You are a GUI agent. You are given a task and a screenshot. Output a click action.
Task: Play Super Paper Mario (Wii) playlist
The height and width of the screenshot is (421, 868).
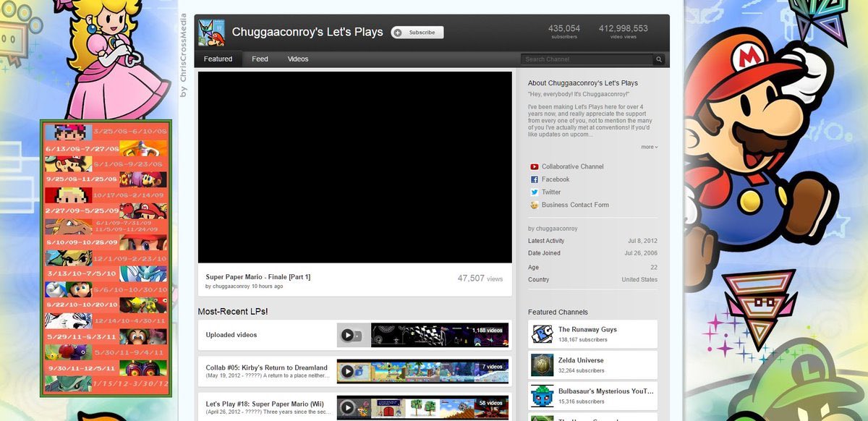point(348,407)
